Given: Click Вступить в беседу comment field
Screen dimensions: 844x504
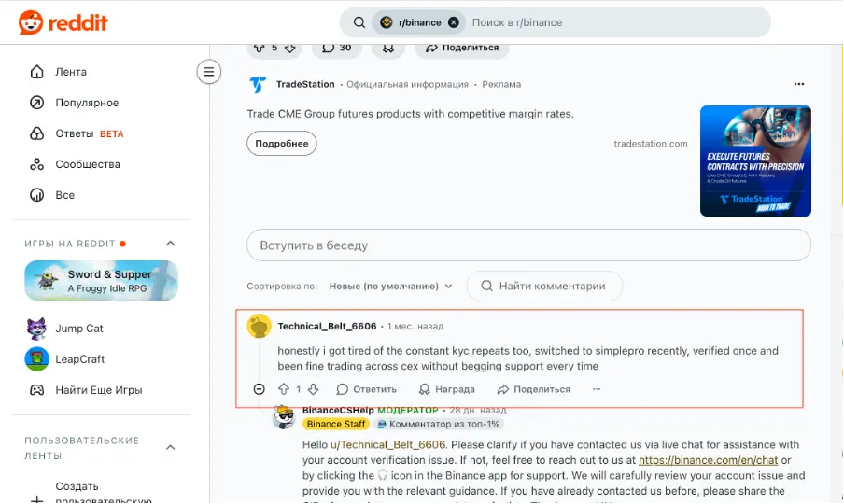Looking at the screenshot, I should pos(528,245).
